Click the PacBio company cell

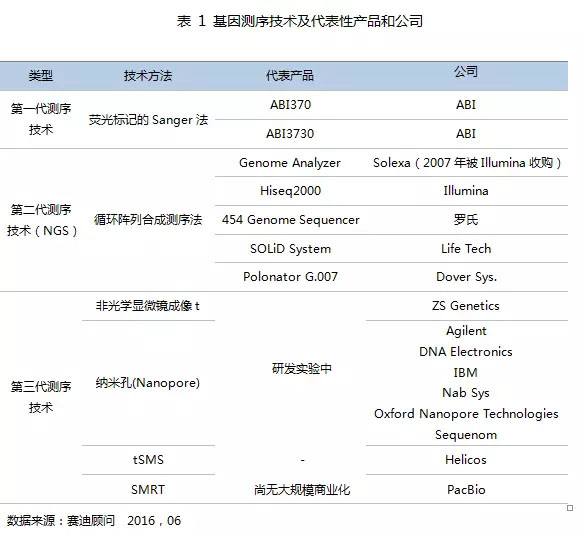pyautogui.click(x=466, y=489)
